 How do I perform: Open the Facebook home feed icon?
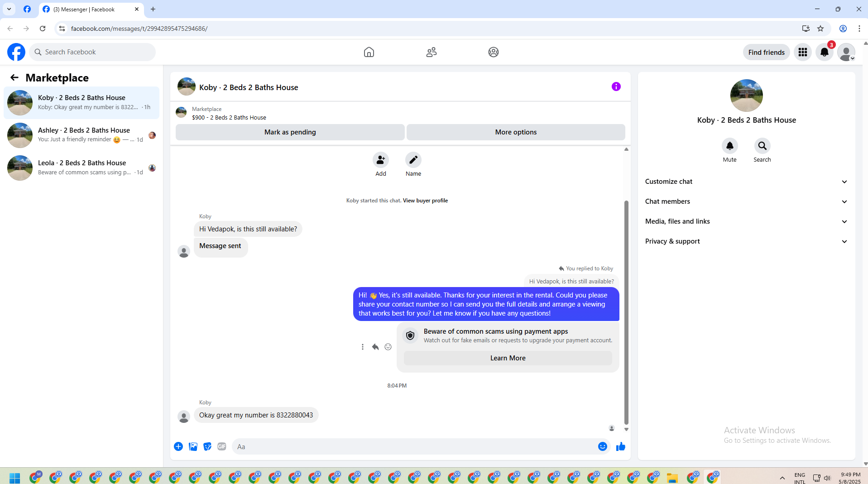click(369, 52)
